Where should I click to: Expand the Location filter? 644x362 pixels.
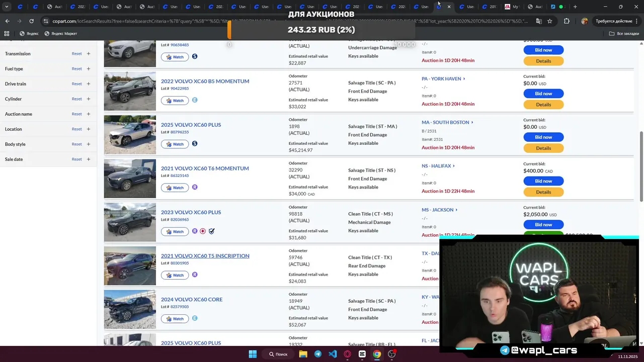tap(88, 129)
